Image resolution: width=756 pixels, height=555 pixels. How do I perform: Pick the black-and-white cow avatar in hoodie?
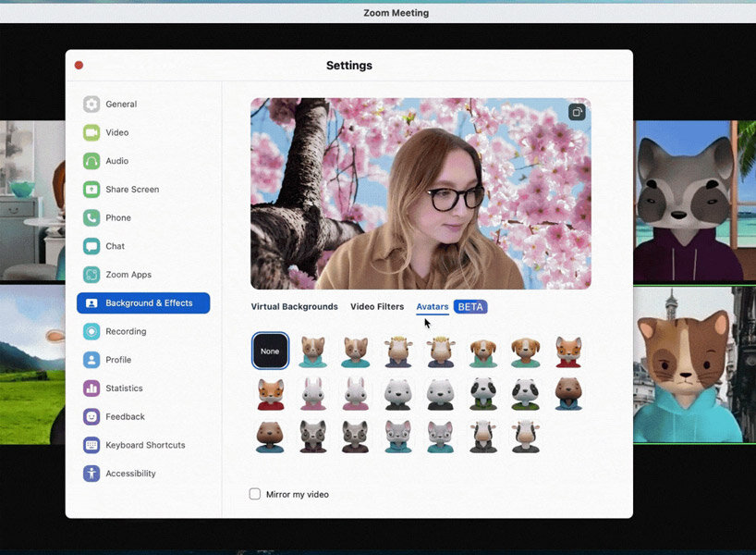coord(483,437)
